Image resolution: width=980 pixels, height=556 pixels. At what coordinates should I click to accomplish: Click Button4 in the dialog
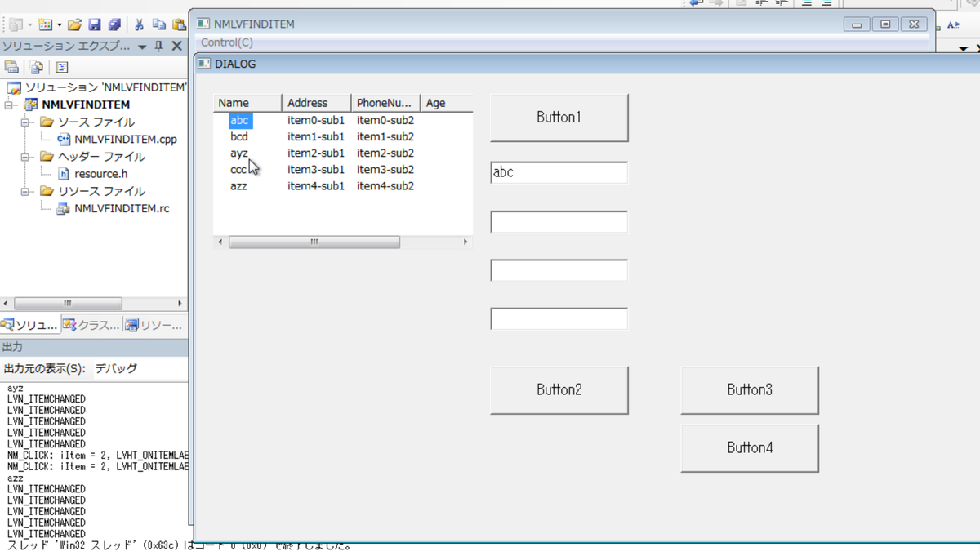click(750, 448)
